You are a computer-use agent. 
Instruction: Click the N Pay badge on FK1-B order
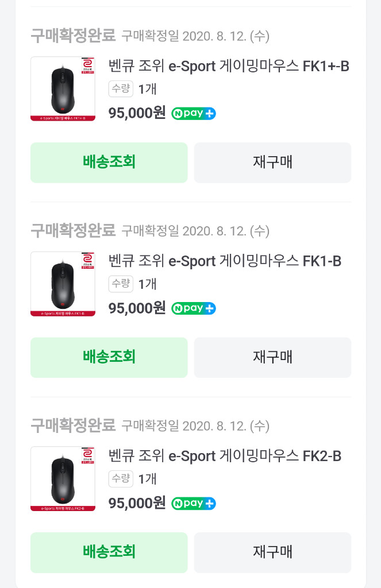pos(193,308)
